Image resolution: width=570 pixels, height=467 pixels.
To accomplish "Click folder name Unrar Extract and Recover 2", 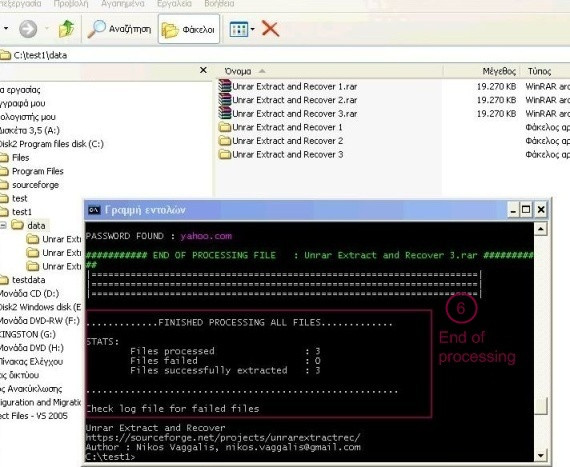I will 288,141.
